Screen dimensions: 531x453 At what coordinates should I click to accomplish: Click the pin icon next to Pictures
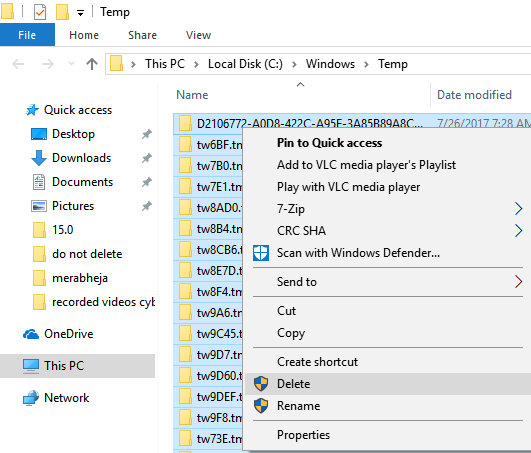[x=146, y=206]
